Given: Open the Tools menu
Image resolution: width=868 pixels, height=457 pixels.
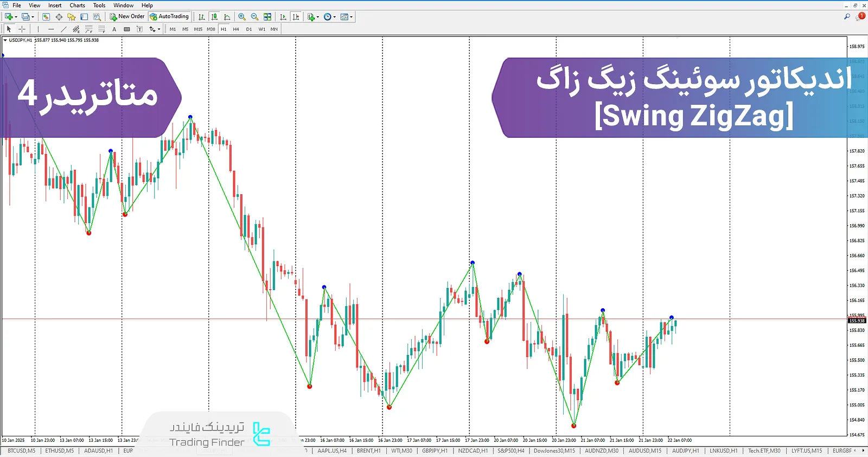Looking at the screenshot, I should coord(99,5).
